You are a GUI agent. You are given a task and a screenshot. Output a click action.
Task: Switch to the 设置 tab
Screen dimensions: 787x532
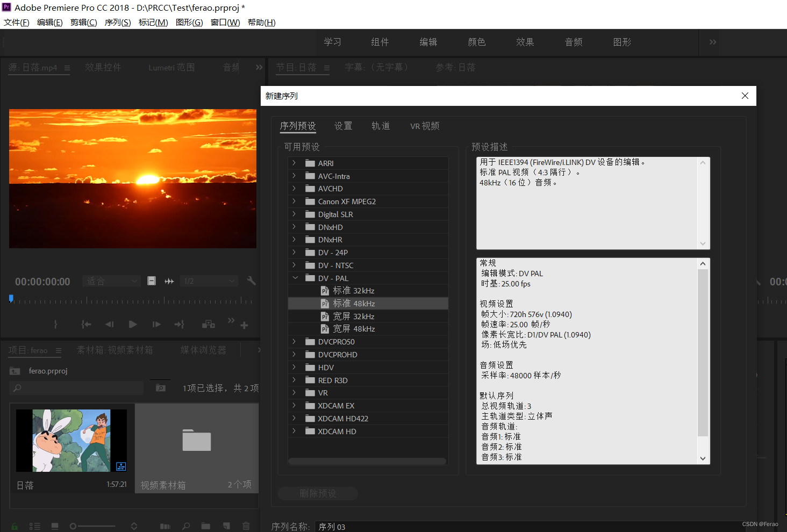click(x=343, y=126)
